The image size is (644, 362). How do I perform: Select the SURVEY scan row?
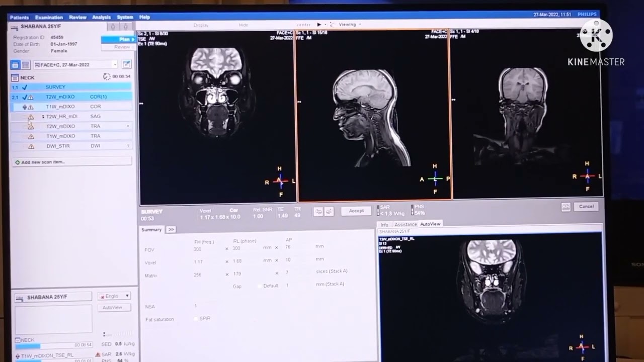coord(71,87)
